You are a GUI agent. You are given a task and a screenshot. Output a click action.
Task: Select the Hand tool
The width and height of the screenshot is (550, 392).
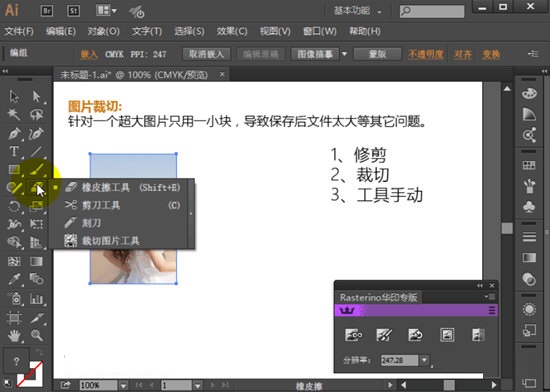click(x=14, y=336)
